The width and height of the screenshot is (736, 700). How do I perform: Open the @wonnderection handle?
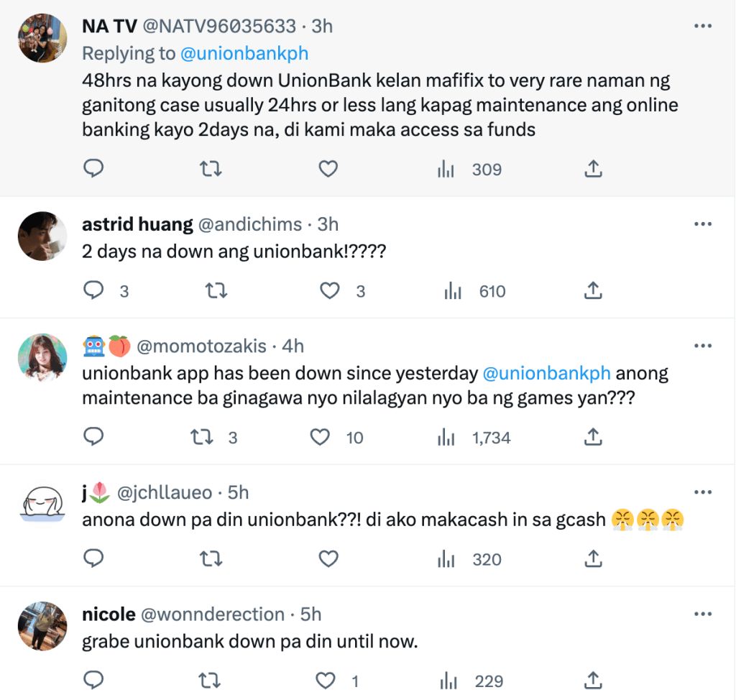click(x=214, y=614)
